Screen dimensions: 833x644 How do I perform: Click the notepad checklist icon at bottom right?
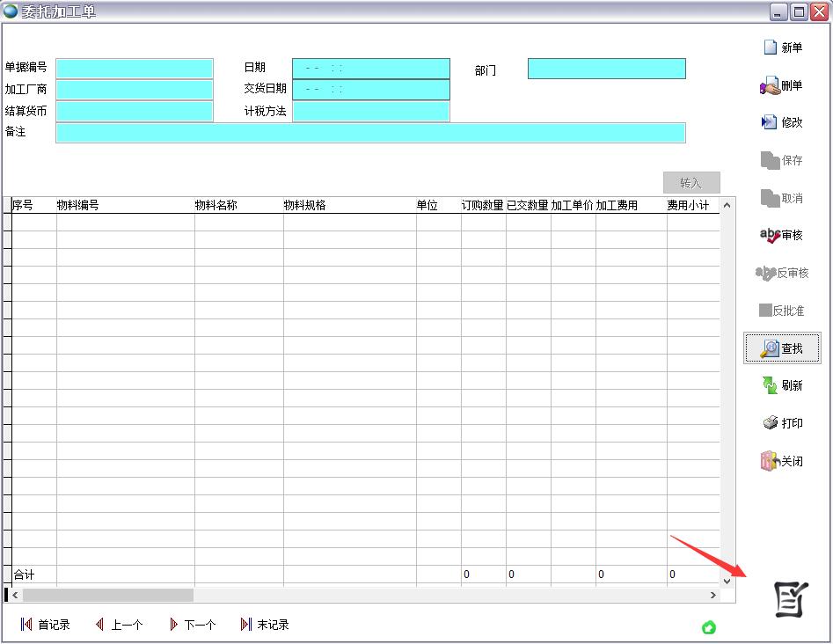pyautogui.click(x=789, y=598)
